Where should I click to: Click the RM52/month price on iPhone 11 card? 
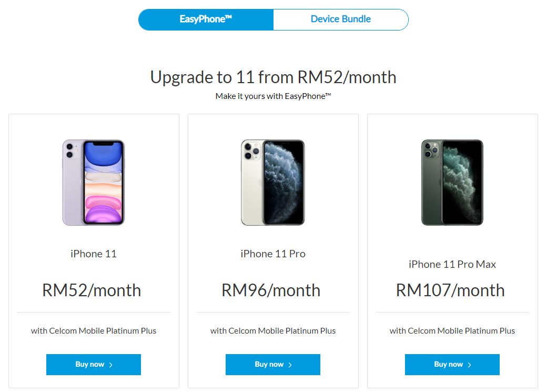[x=92, y=290]
